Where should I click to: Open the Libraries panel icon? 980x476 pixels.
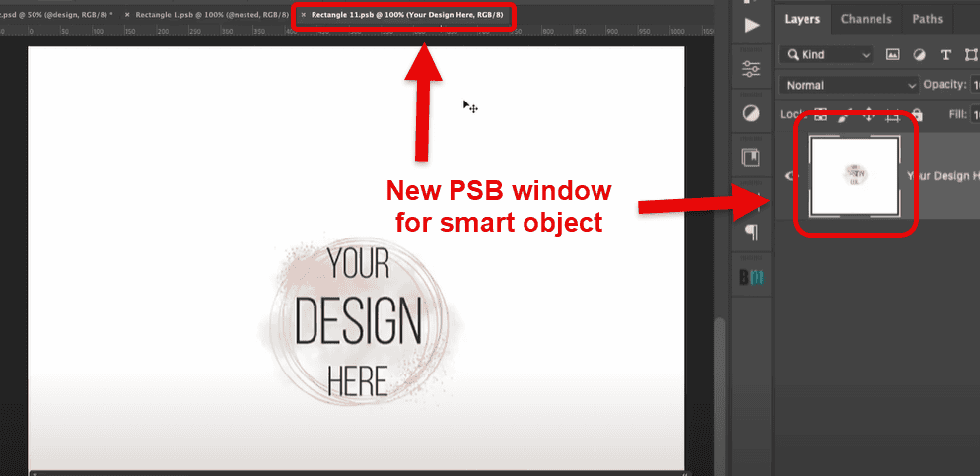[x=751, y=158]
